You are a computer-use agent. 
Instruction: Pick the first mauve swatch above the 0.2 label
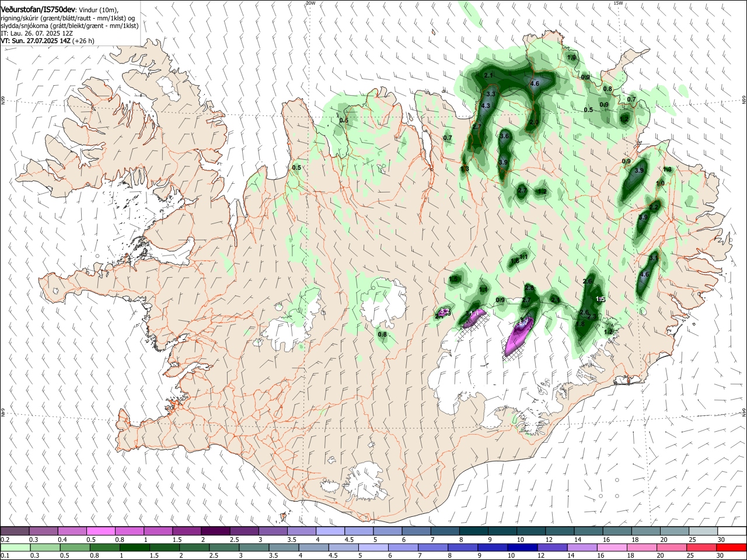click(x=15, y=531)
